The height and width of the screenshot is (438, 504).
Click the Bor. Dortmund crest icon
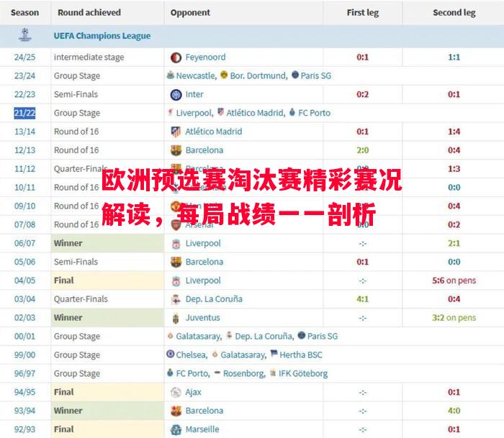pos(224,75)
